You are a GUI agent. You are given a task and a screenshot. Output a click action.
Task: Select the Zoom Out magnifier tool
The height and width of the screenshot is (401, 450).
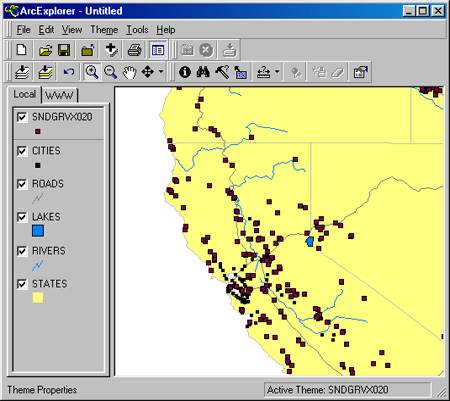pyautogui.click(x=110, y=72)
